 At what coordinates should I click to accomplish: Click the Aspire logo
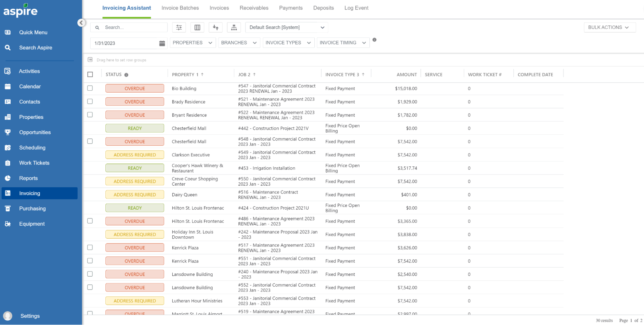tap(20, 11)
